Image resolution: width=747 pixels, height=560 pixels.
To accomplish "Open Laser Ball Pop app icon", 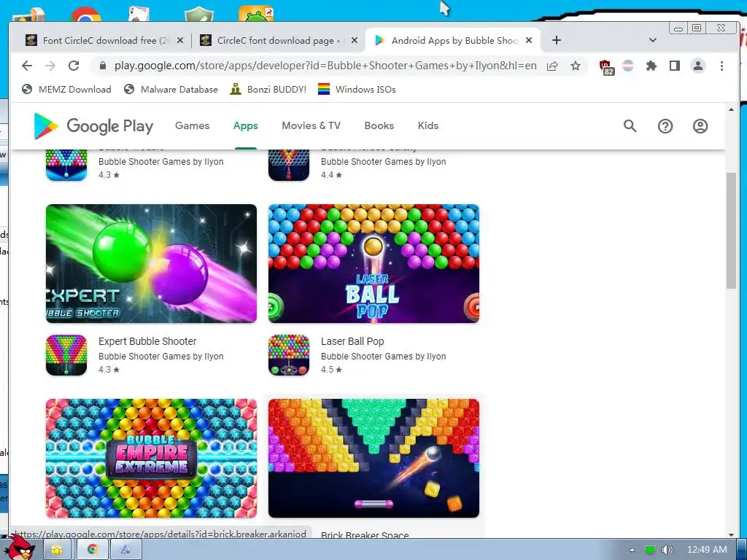I will [x=289, y=355].
